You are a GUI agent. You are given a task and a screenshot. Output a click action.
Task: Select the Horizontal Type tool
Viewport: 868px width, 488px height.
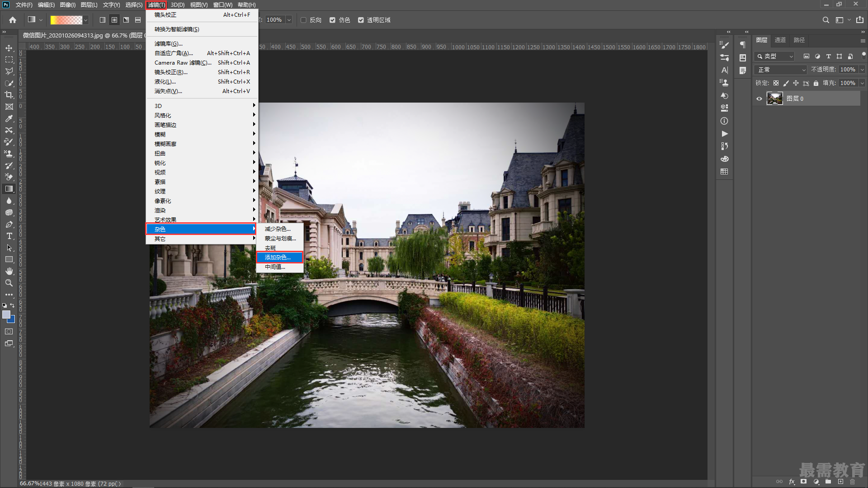coord(9,236)
